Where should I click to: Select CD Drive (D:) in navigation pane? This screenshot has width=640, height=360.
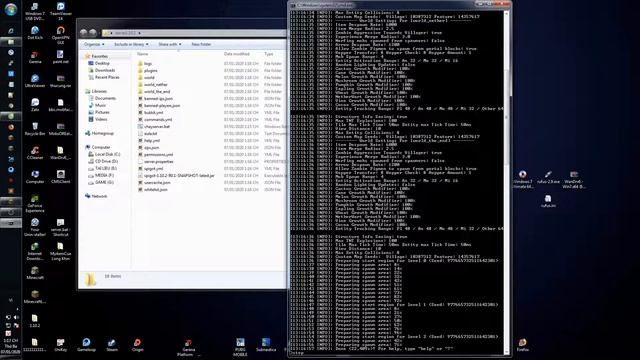[103, 161]
